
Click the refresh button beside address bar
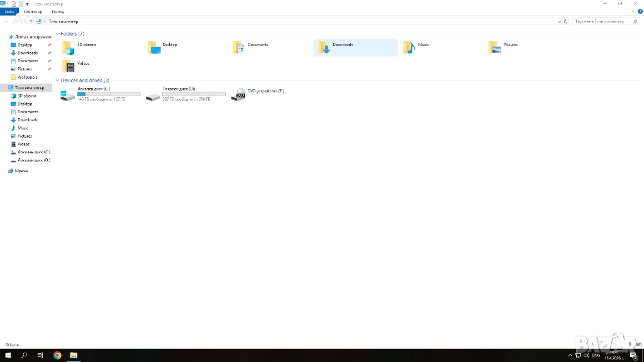[565, 21]
